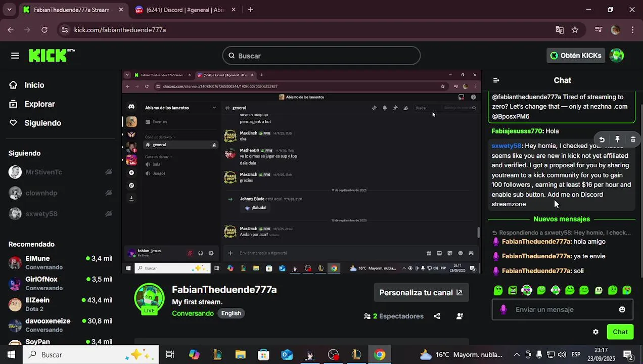Open the Windows Start menu
This screenshot has width=643, height=364.
11,355
